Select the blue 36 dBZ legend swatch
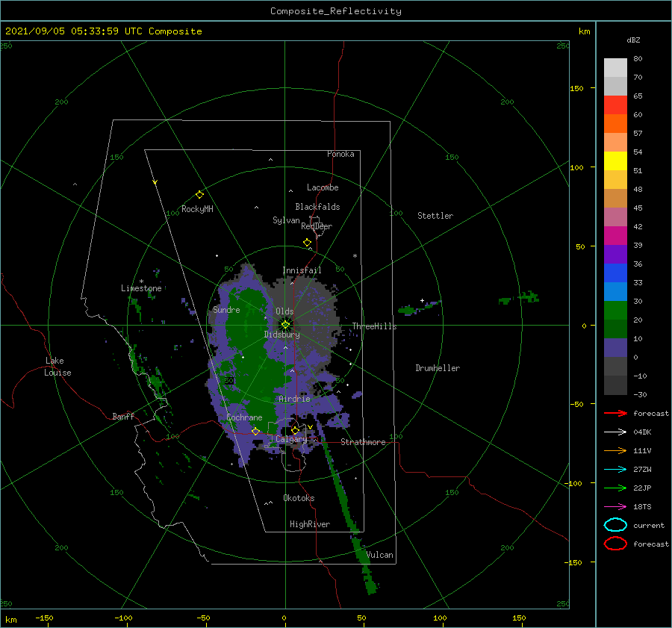 coord(615,273)
